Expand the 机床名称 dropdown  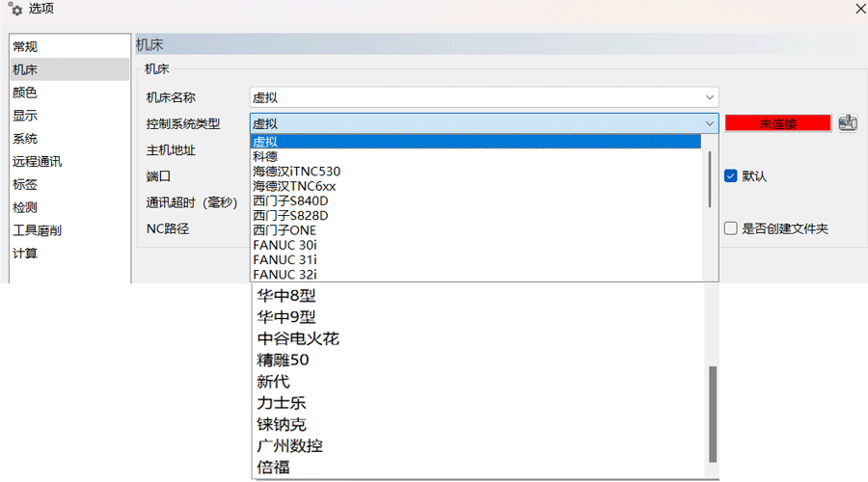(709, 97)
